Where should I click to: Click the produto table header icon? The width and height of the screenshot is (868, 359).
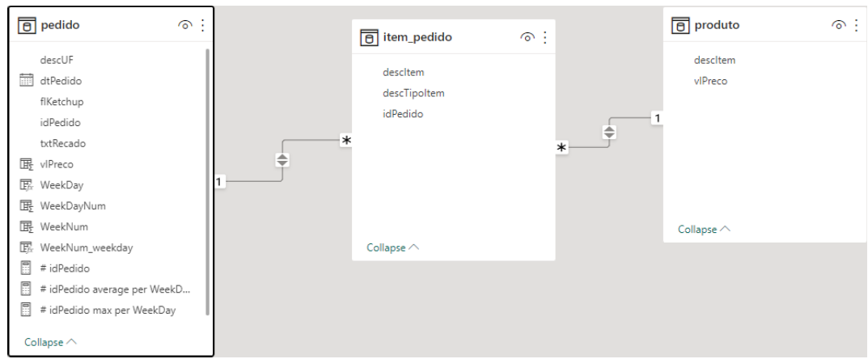680,25
